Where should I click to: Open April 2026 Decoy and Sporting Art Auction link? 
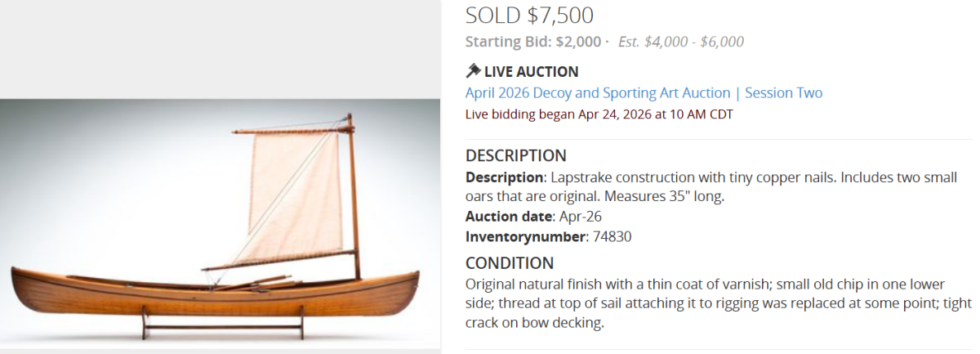(597, 93)
